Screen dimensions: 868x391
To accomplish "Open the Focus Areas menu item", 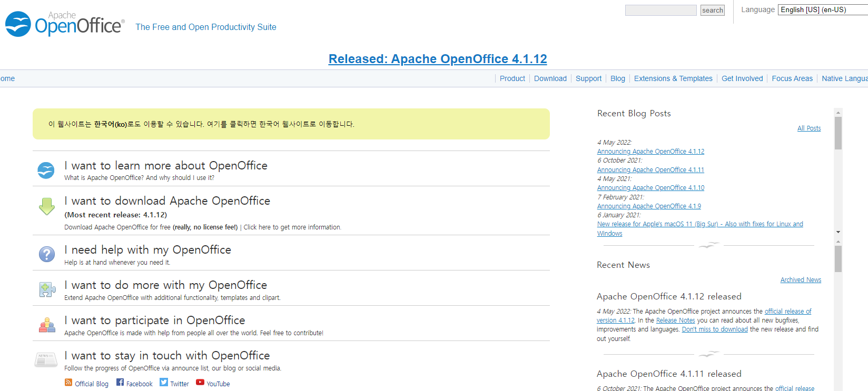I will tap(792, 78).
